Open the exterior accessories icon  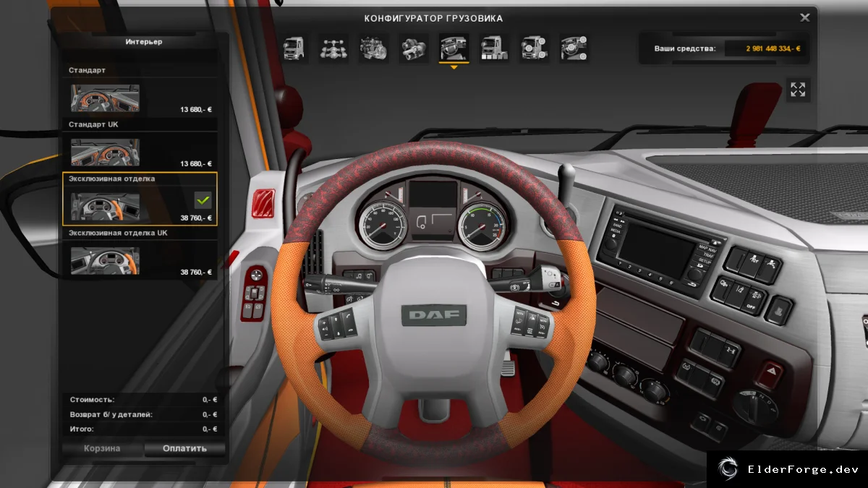[534, 48]
